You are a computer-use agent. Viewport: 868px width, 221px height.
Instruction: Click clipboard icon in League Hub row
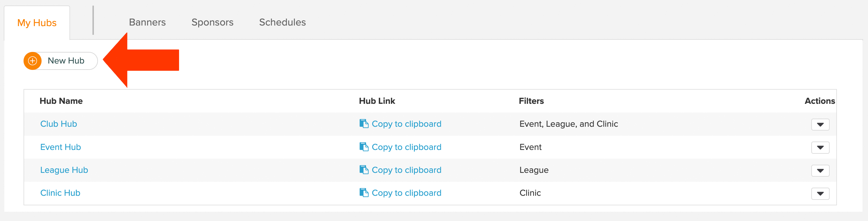coord(364,170)
